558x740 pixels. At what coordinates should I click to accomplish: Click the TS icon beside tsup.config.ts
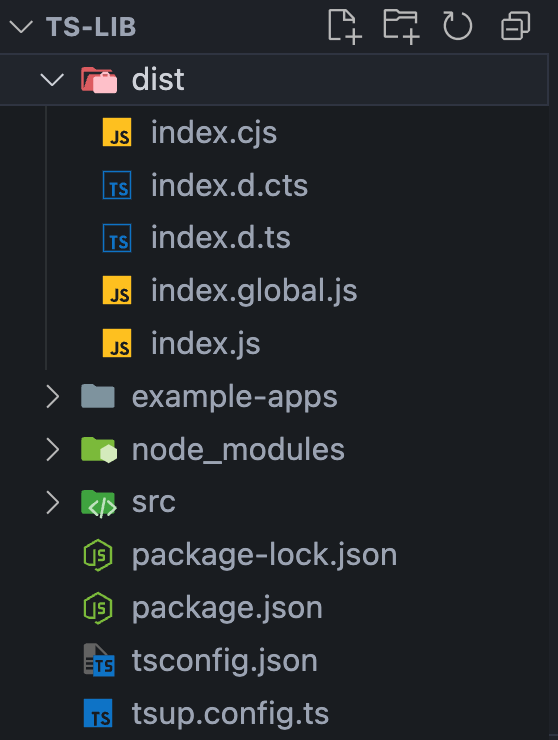click(x=98, y=713)
